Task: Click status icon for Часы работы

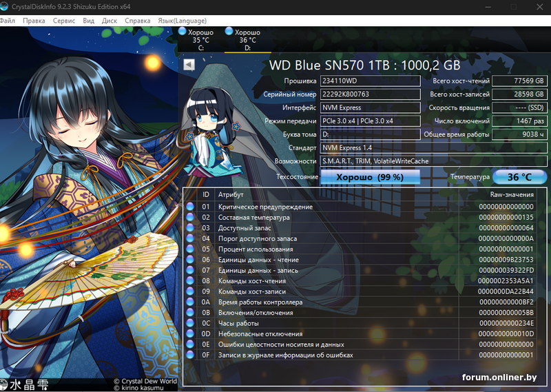Action: tap(190, 322)
